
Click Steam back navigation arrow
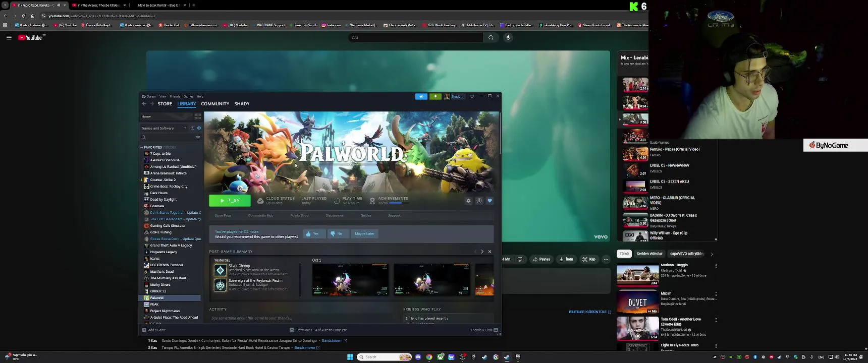pyautogui.click(x=144, y=103)
